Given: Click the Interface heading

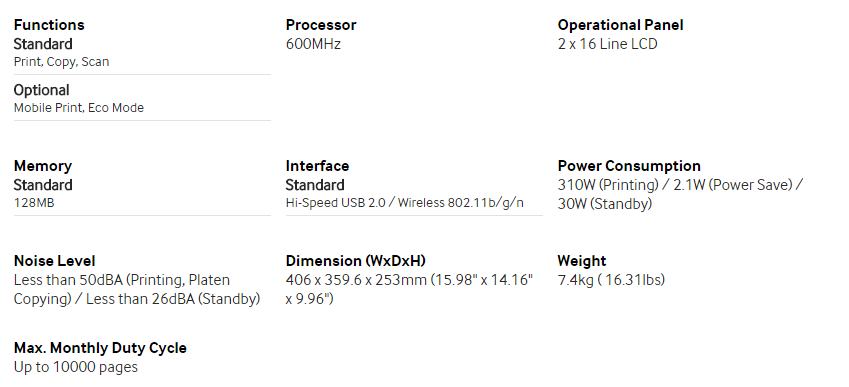Looking at the screenshot, I should tap(317, 166).
